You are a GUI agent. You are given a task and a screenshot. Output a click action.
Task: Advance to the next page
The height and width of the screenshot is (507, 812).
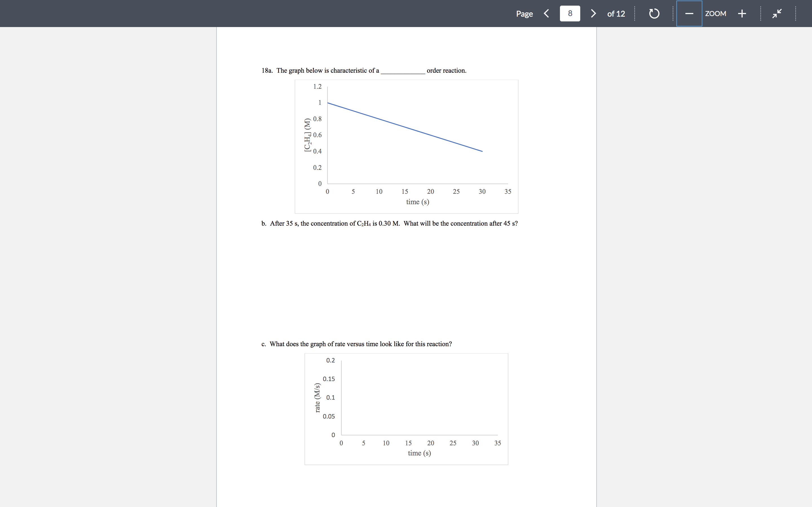[x=593, y=14]
